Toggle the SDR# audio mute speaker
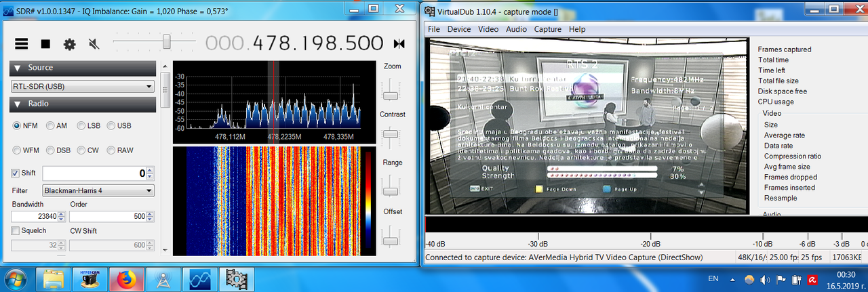Image resolution: width=868 pixels, height=292 pixels. [x=94, y=44]
